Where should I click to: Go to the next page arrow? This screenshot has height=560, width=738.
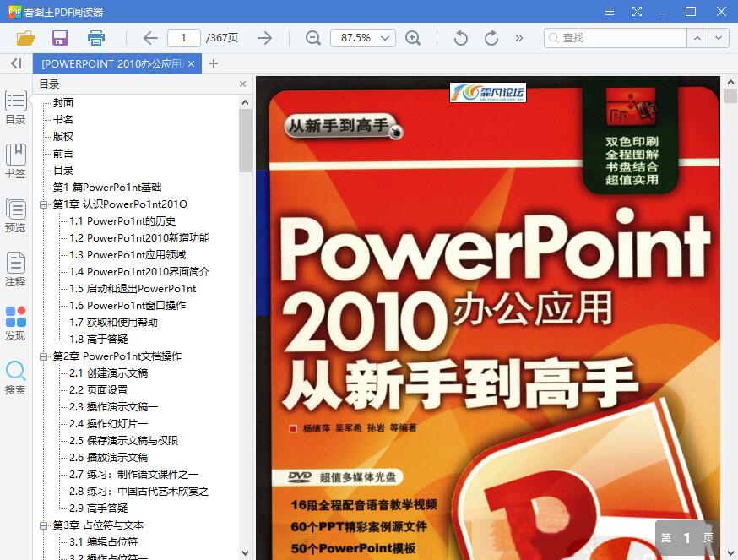(x=265, y=38)
